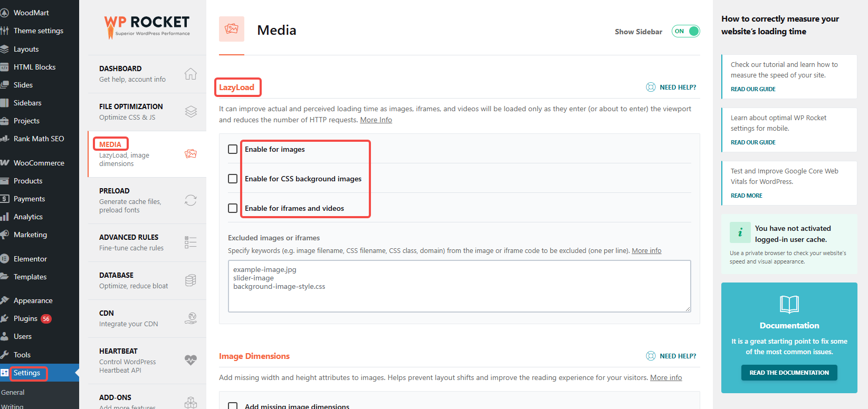Click the Advanced Rules list icon
The image size is (868, 409).
[190, 242]
